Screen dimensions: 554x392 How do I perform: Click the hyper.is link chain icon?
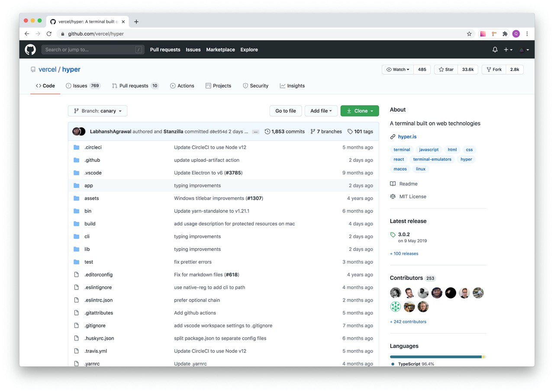click(393, 137)
